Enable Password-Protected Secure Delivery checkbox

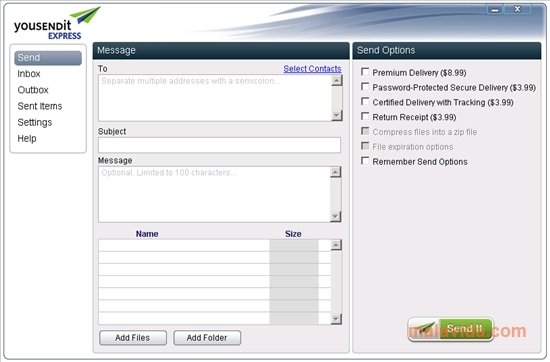tap(365, 87)
